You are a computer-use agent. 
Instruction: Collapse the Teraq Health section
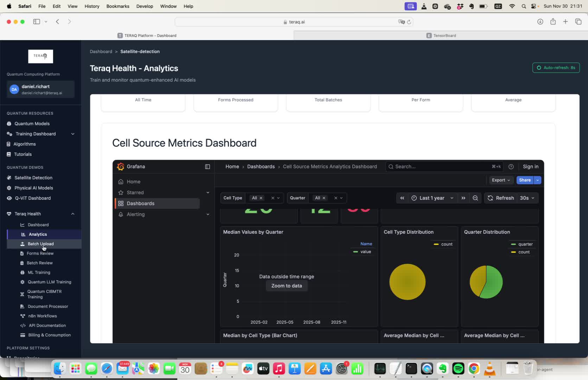pyautogui.click(x=73, y=214)
